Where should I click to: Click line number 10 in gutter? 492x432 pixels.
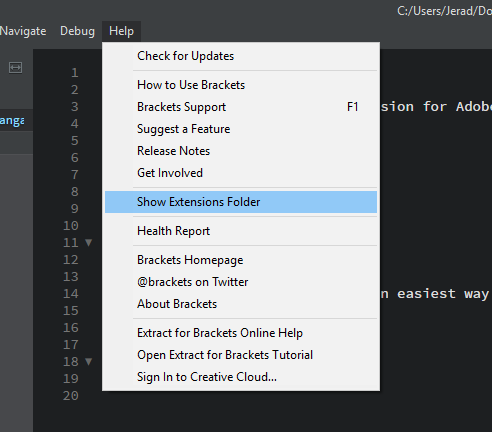pyautogui.click(x=71, y=226)
